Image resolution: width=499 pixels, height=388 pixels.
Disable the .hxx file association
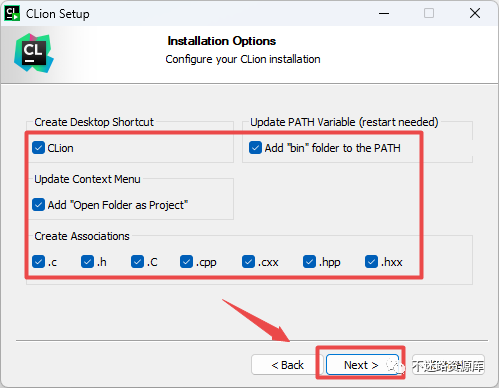coord(371,262)
